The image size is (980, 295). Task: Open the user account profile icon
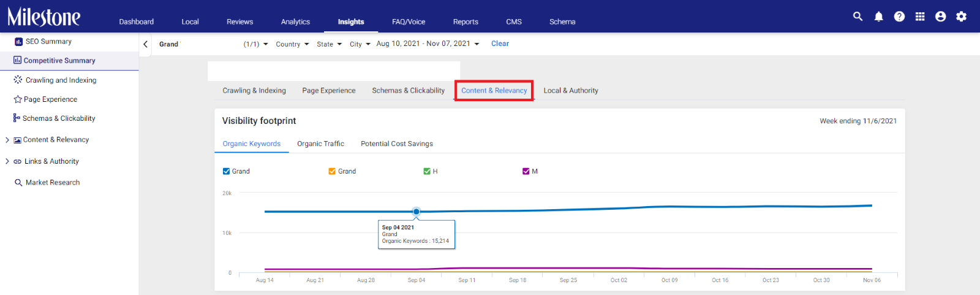tap(941, 17)
